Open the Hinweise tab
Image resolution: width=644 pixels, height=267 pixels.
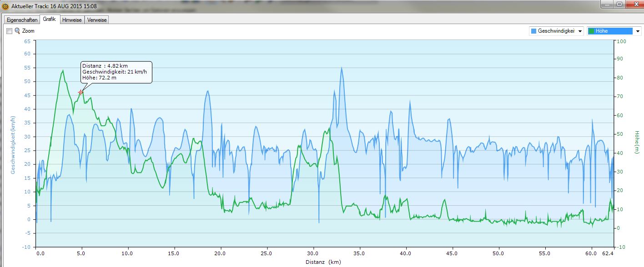coord(72,20)
